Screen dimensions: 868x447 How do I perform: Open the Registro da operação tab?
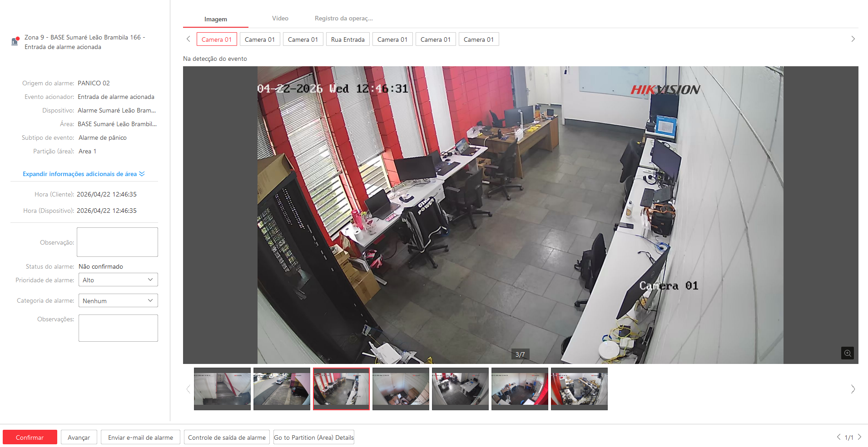point(343,19)
